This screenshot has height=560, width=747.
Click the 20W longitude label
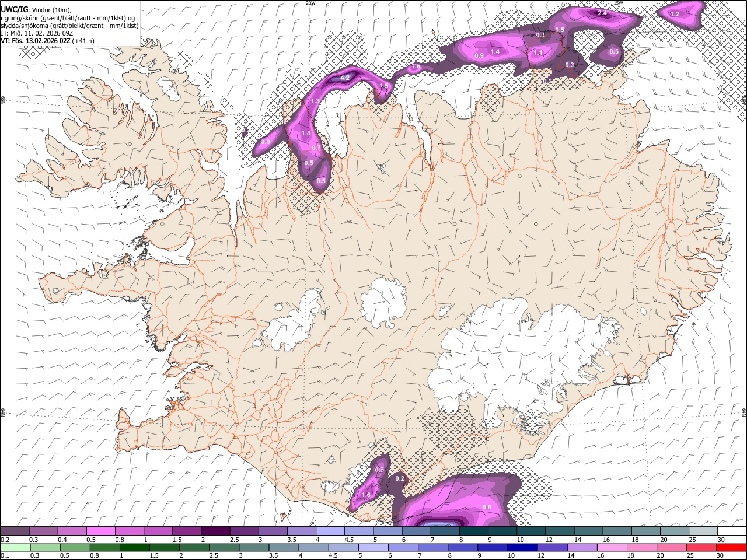[x=310, y=3]
